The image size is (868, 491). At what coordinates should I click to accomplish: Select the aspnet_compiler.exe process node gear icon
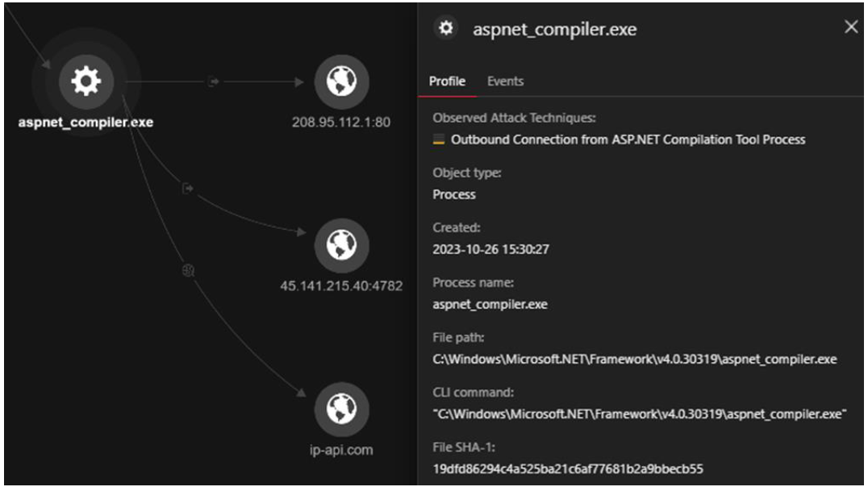pyautogui.click(x=86, y=81)
